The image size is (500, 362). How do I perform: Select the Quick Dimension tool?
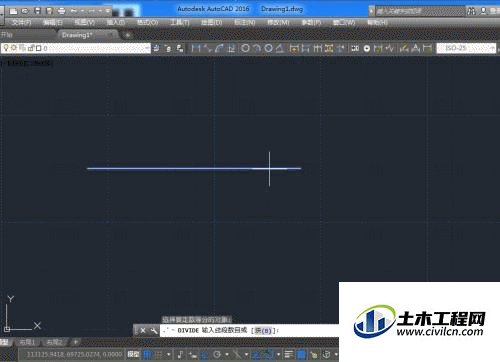[x=294, y=48]
